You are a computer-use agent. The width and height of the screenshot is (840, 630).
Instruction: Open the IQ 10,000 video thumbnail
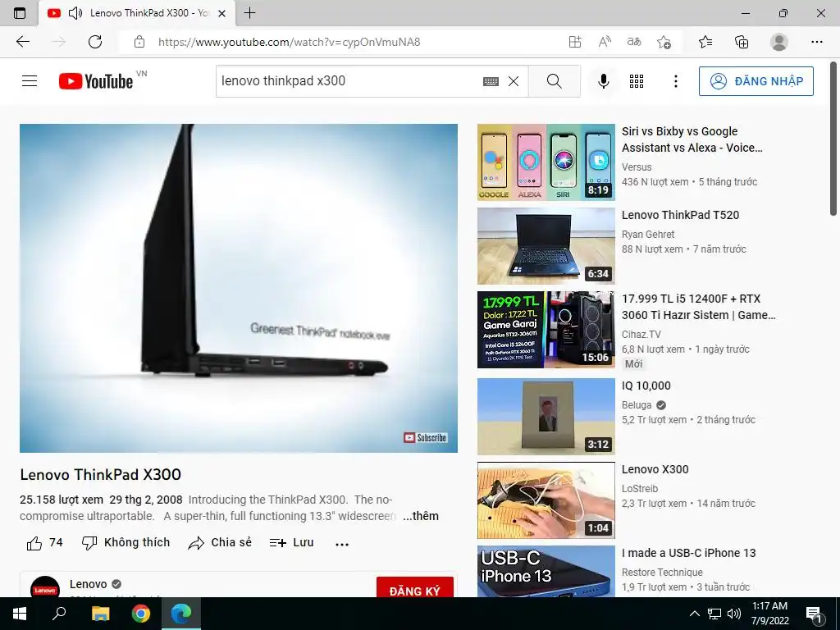(546, 416)
